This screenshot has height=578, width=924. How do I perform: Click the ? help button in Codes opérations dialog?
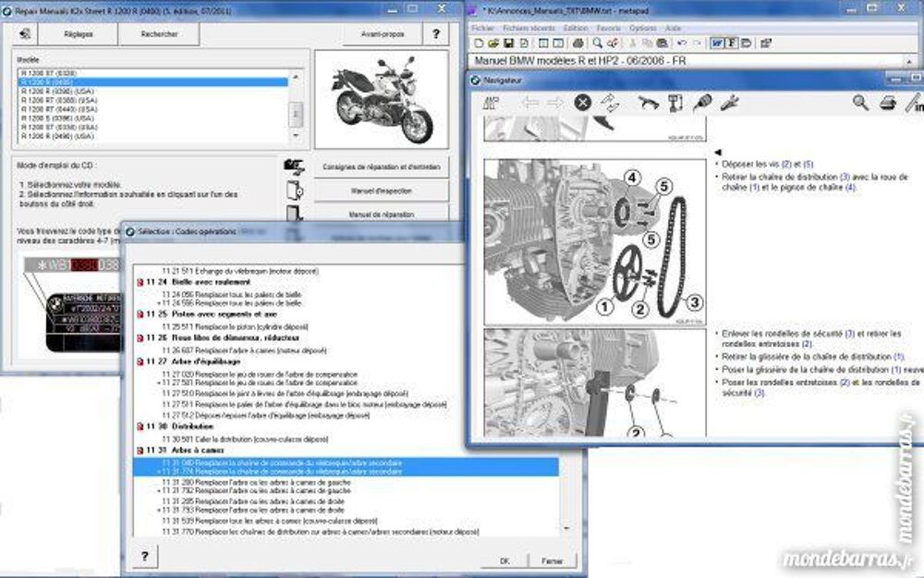(x=145, y=556)
